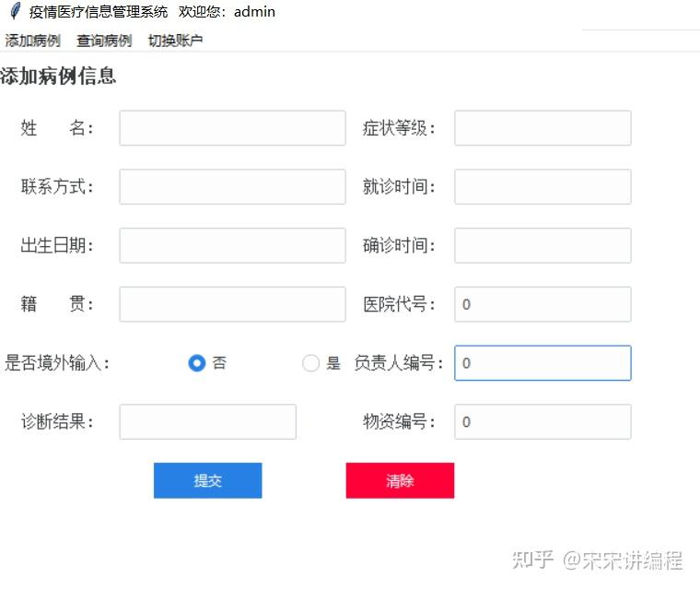Click the red 清除 button

(400, 480)
